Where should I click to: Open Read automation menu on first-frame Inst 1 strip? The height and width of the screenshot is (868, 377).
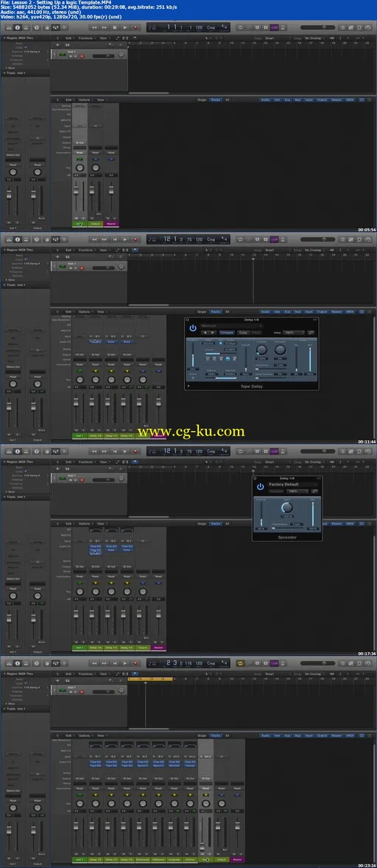coord(80,153)
